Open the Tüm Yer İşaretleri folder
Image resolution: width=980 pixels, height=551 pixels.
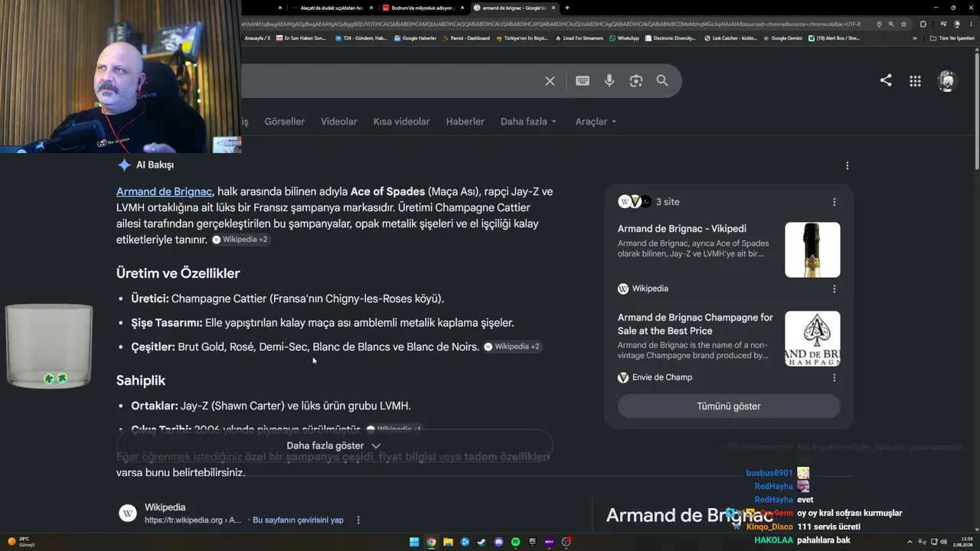(952, 38)
